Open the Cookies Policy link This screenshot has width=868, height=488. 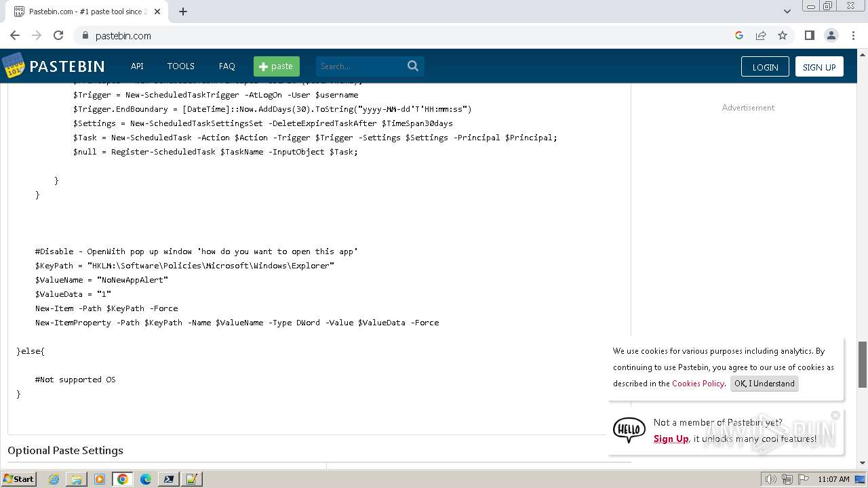point(698,383)
